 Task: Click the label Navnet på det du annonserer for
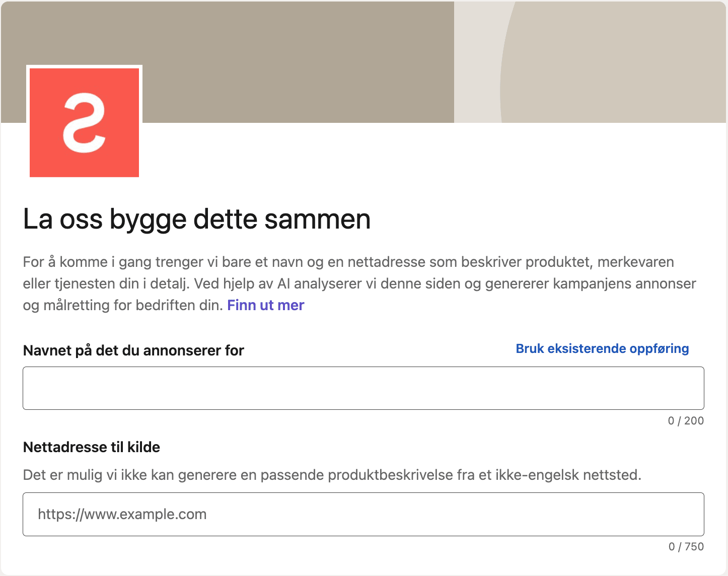point(133,350)
